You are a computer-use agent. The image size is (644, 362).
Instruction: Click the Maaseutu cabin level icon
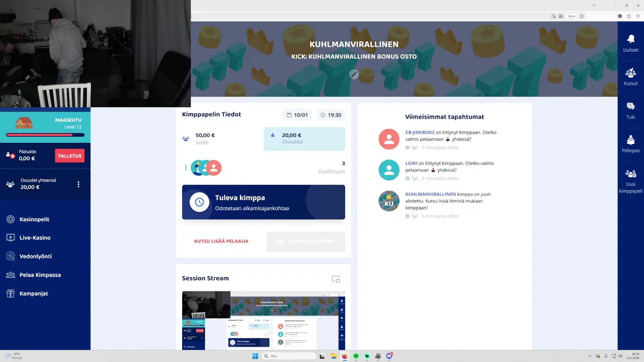[24, 123]
